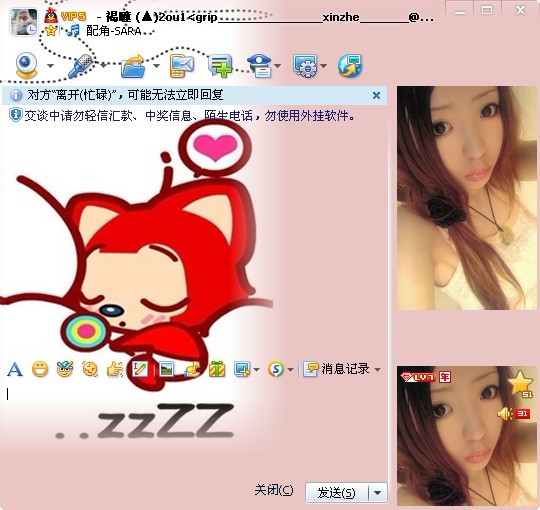
Task: Open the police-hat report icon
Action: [260, 65]
